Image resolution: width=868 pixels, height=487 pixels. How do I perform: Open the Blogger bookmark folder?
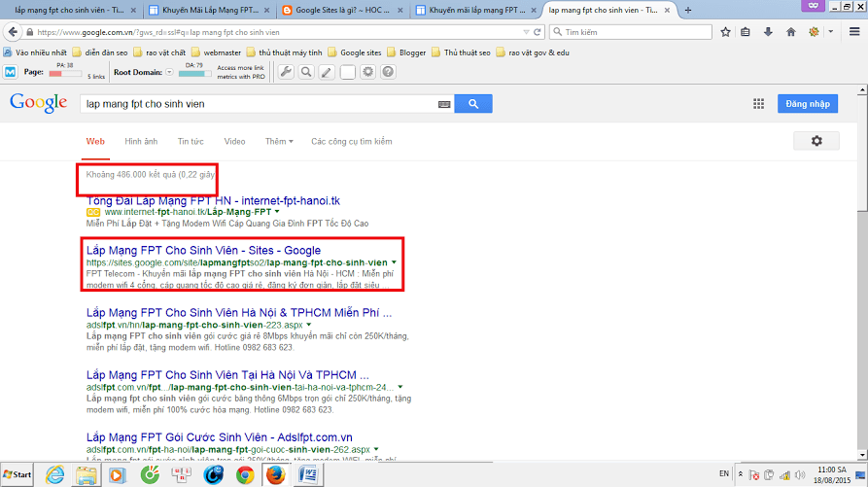click(x=407, y=52)
